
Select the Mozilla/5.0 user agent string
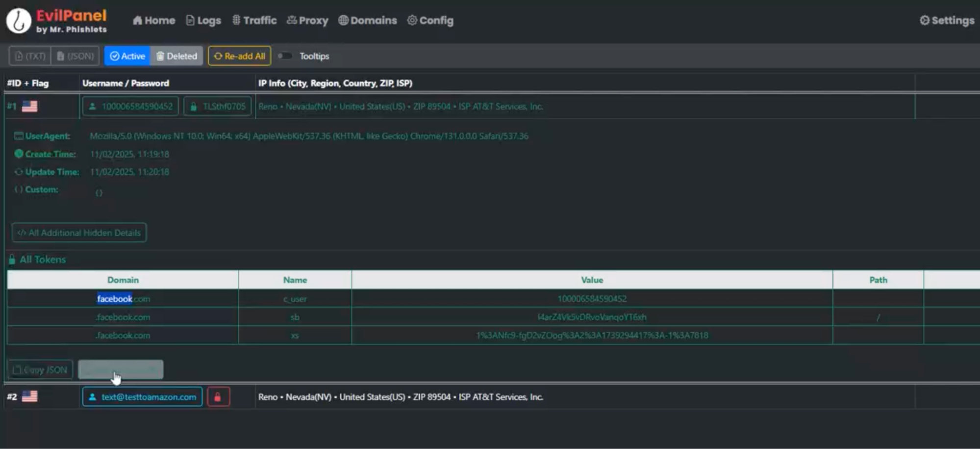pyautogui.click(x=309, y=136)
